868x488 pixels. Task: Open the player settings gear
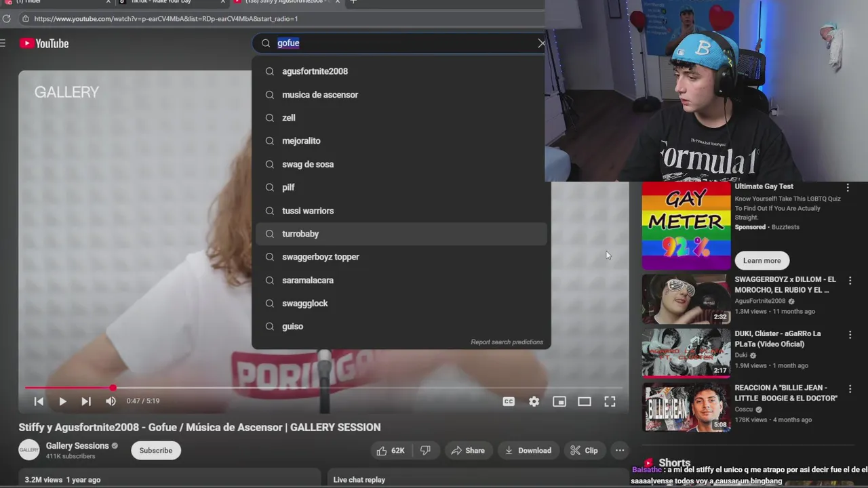pos(534,401)
